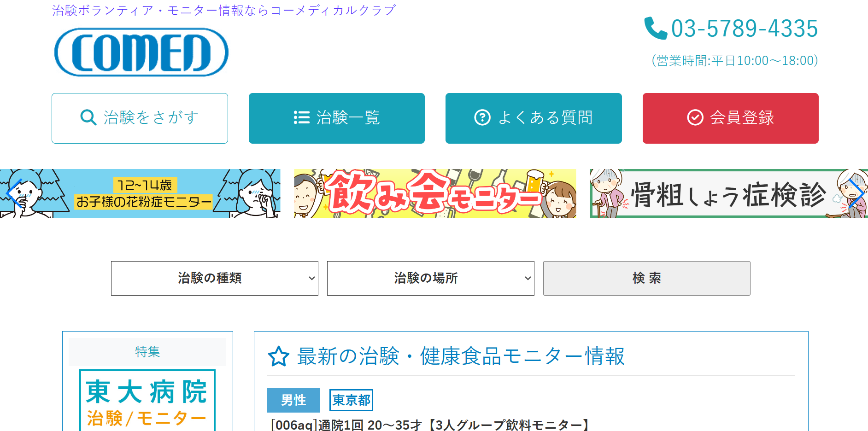The width and height of the screenshot is (868, 431).
Task: Click the question mark icon in よくある質問
Action: coord(482,117)
